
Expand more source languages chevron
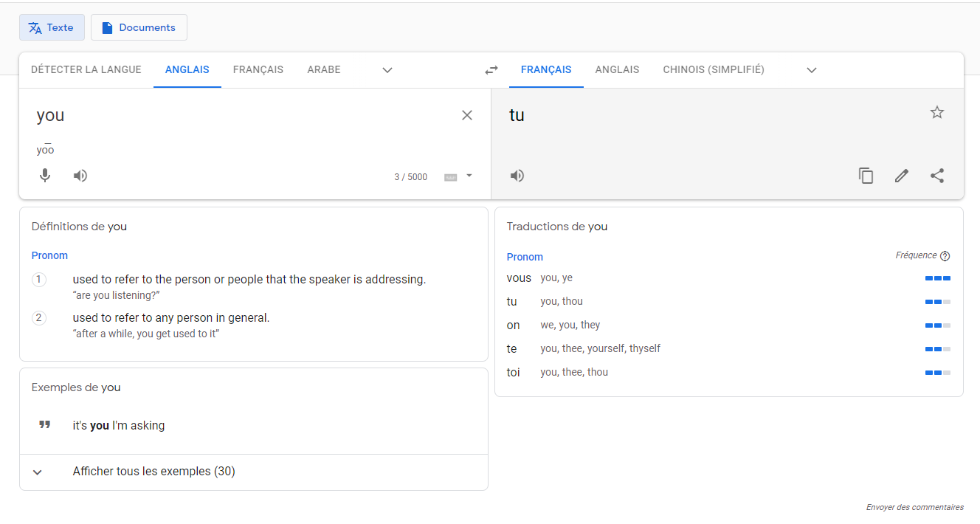tap(387, 70)
